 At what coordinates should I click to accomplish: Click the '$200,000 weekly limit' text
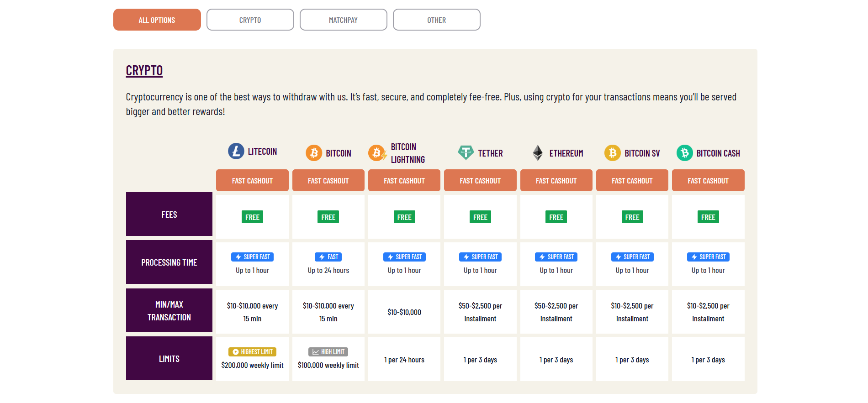[252, 365]
